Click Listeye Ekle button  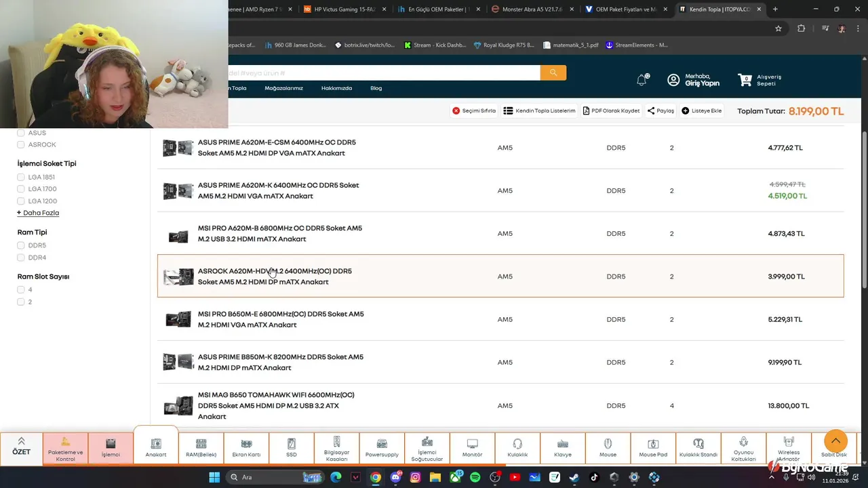702,110
